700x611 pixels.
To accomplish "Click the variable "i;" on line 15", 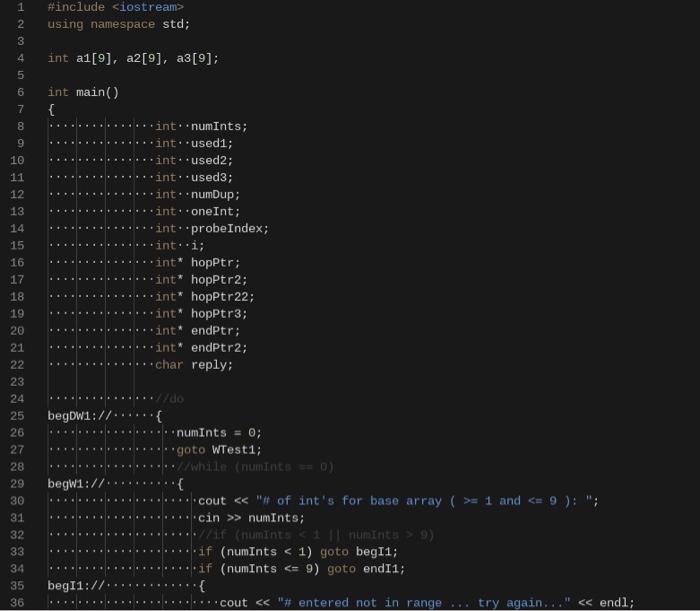I will (x=197, y=245).
